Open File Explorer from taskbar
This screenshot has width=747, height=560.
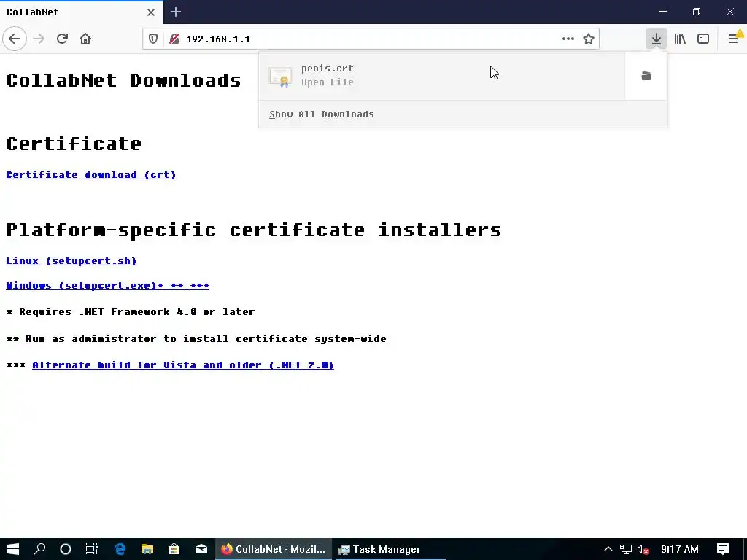coord(147,549)
